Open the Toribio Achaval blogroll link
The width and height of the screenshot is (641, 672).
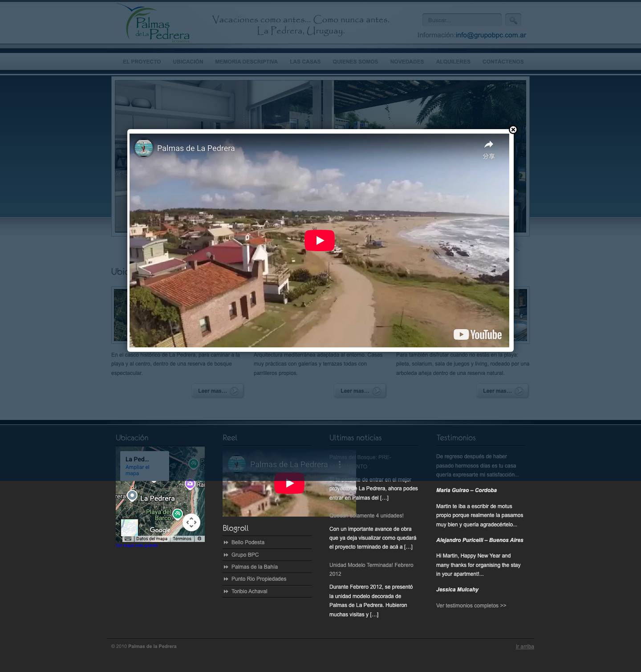[x=249, y=591]
